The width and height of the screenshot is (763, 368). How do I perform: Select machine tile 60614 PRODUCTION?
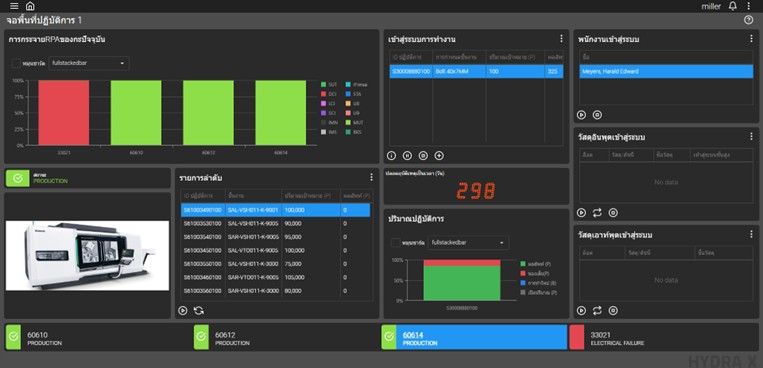tap(474, 337)
